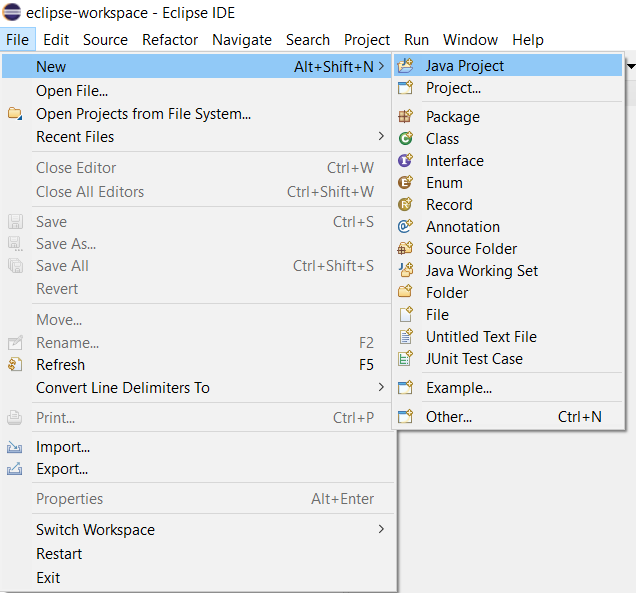Expand the Recent Files submenu arrow

point(381,137)
